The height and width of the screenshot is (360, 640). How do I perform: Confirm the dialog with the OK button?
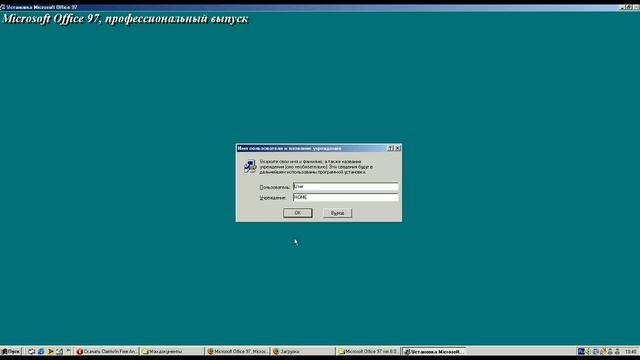[298, 213]
